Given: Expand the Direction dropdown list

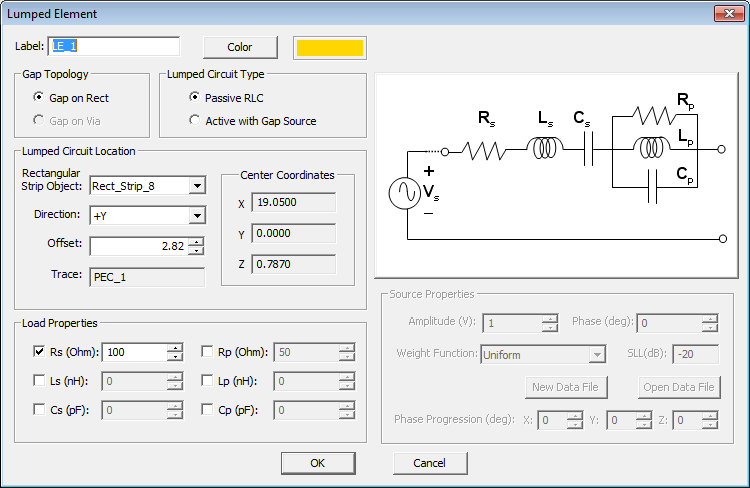Looking at the screenshot, I should 196,216.
